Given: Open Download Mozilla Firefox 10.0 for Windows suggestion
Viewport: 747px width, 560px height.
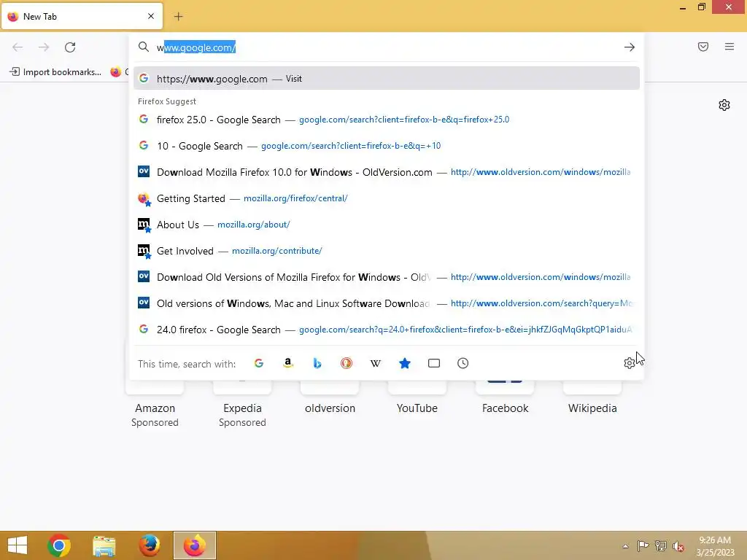Looking at the screenshot, I should tap(387, 172).
